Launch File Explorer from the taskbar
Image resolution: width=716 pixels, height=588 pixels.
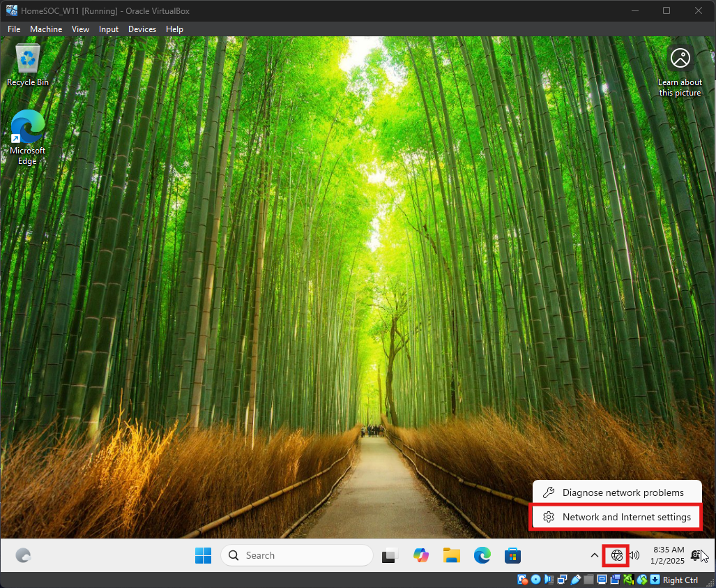pyautogui.click(x=452, y=555)
